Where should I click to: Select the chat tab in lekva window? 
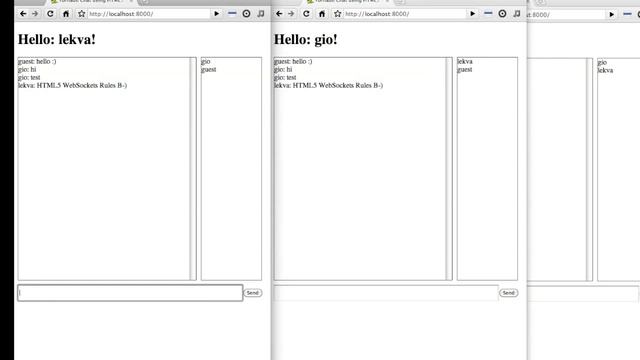[x=90, y=2]
